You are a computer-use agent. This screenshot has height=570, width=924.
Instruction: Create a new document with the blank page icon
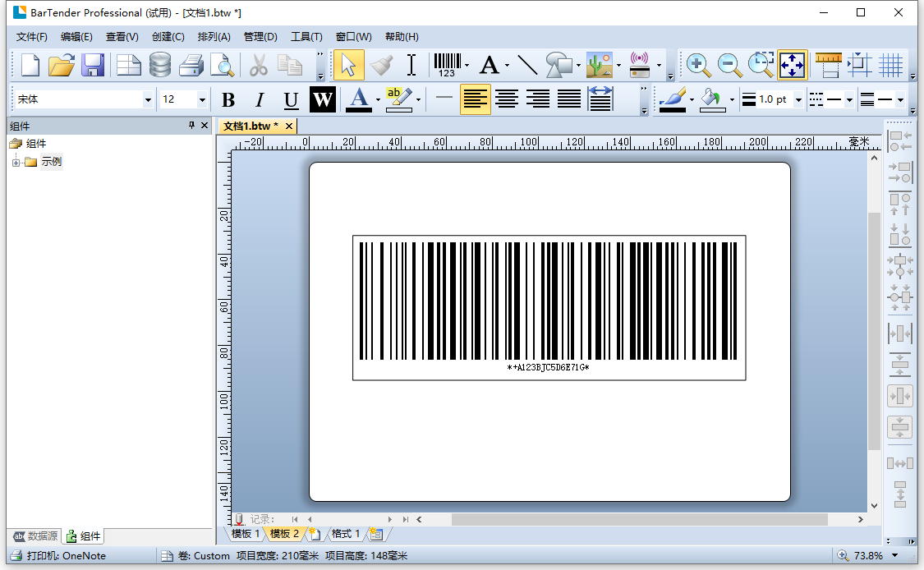click(x=30, y=65)
